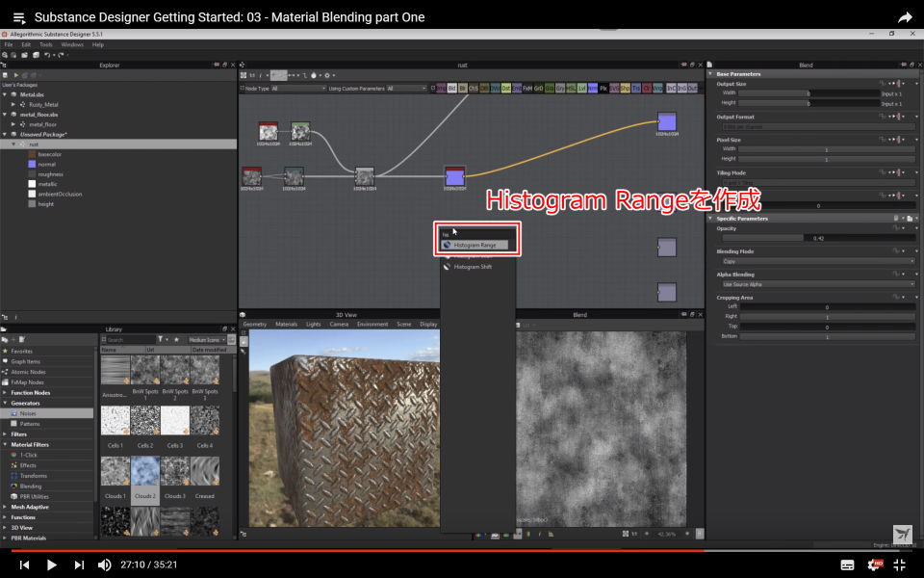Open the Help menu
Viewport: 924px width, 578px height.
click(x=98, y=45)
